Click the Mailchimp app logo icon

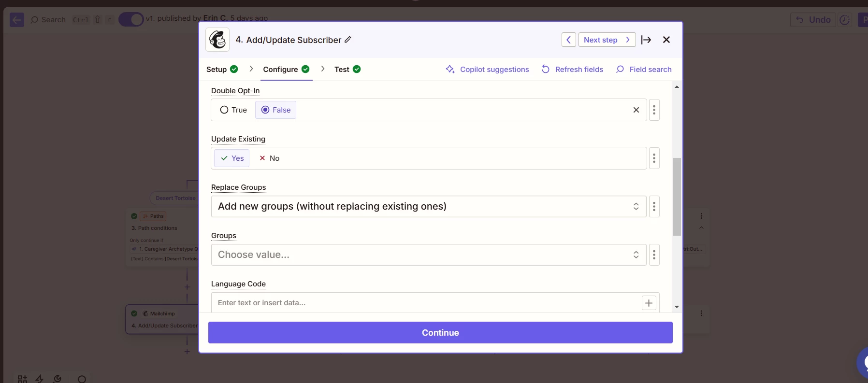point(217,40)
